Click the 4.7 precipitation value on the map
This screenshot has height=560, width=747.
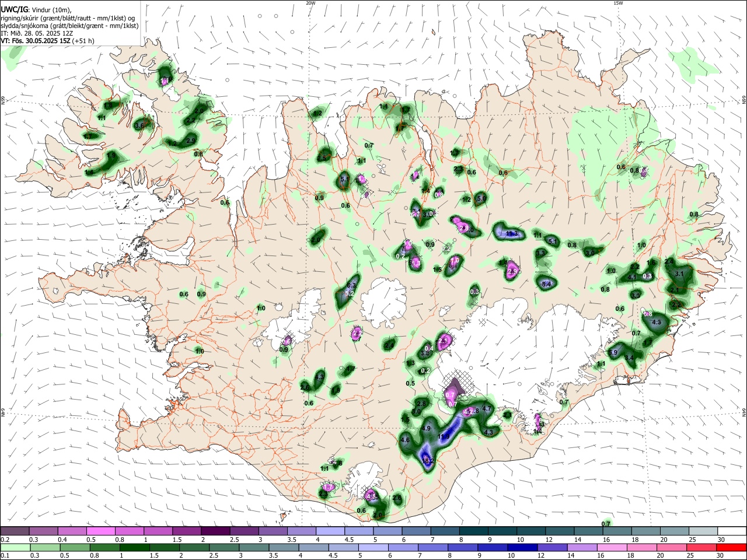[487, 409]
